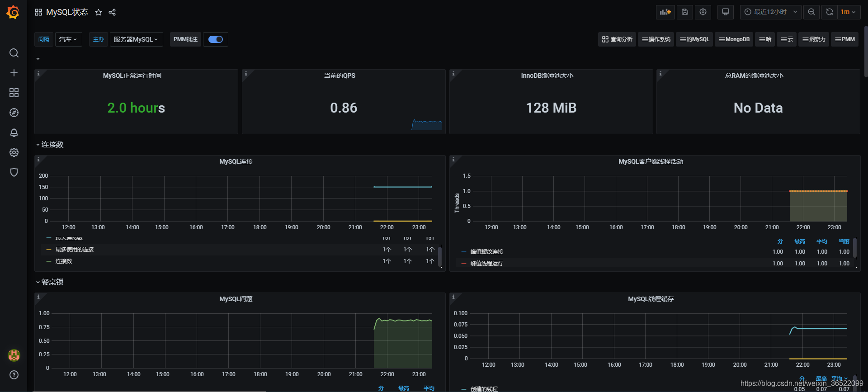Image resolution: width=868 pixels, height=392 pixels.
Task: Open MySQL客户端线程活动 panel title menu
Action: point(651,162)
